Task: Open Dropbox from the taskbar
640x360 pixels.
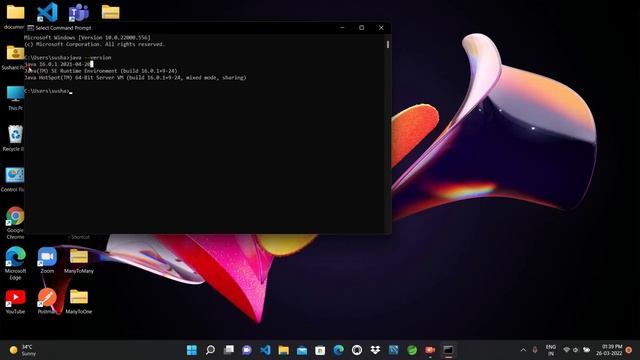Action: [375, 350]
